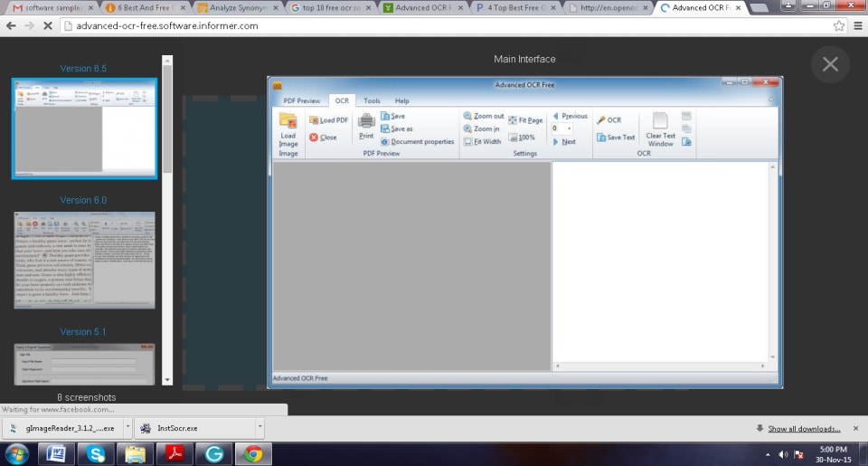This screenshot has height=466, width=868.
Task: Select the OCR ribbon tab
Action: coord(342,100)
